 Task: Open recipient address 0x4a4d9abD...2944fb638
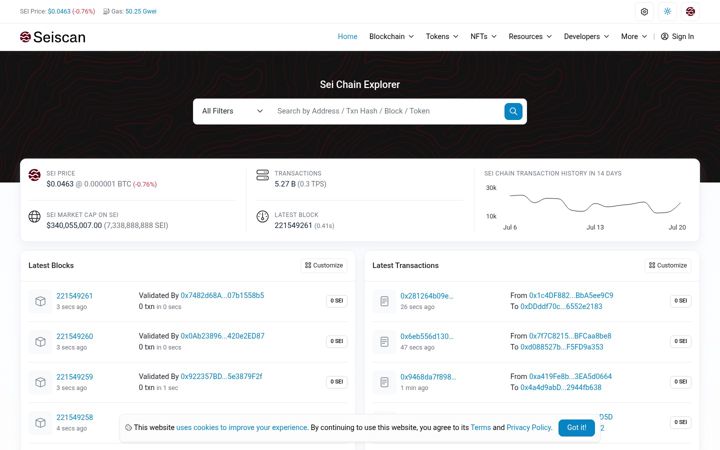[561, 388]
